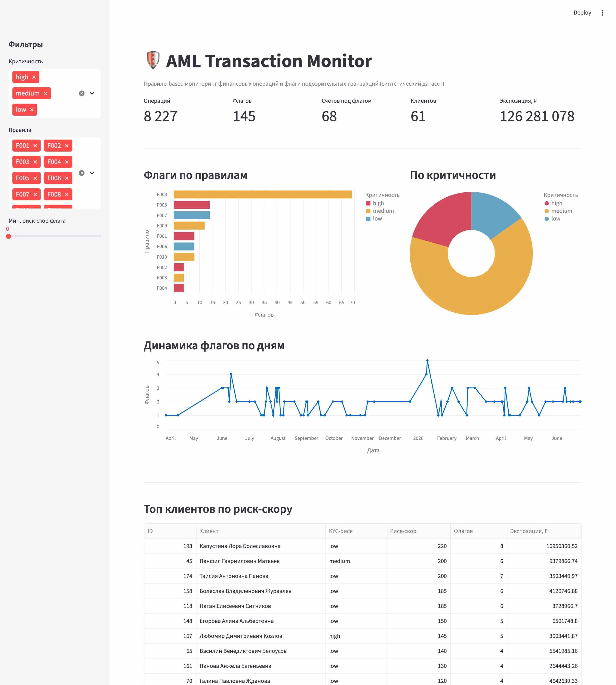
Task: Click the Клиентов metric value 61
Action: tap(418, 116)
